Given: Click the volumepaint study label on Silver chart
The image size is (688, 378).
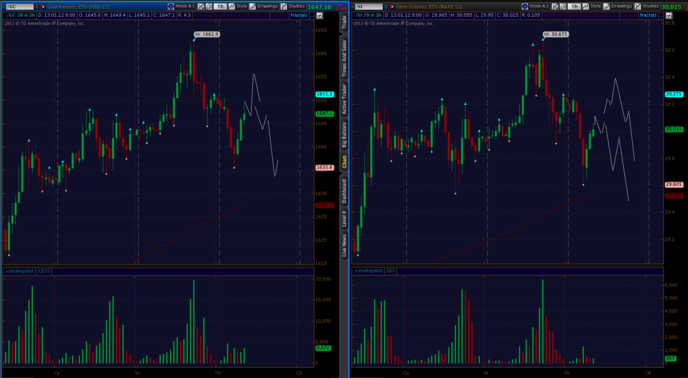Looking at the screenshot, I should [x=368, y=271].
